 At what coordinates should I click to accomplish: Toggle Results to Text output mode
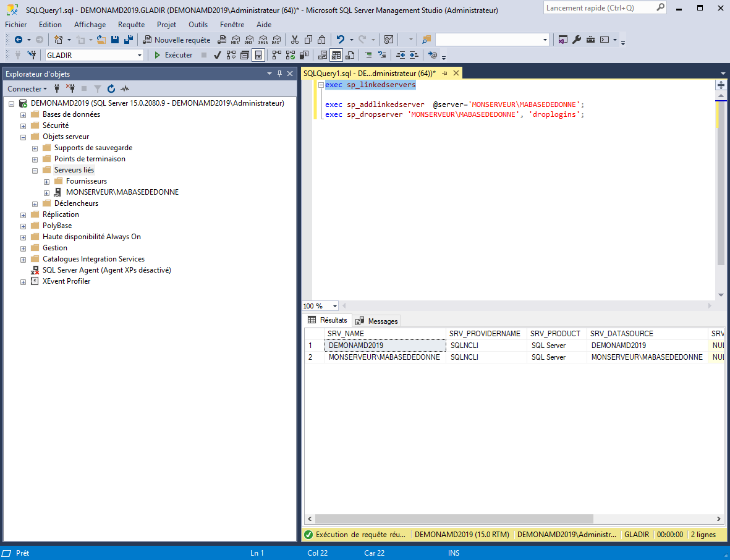[x=322, y=55]
